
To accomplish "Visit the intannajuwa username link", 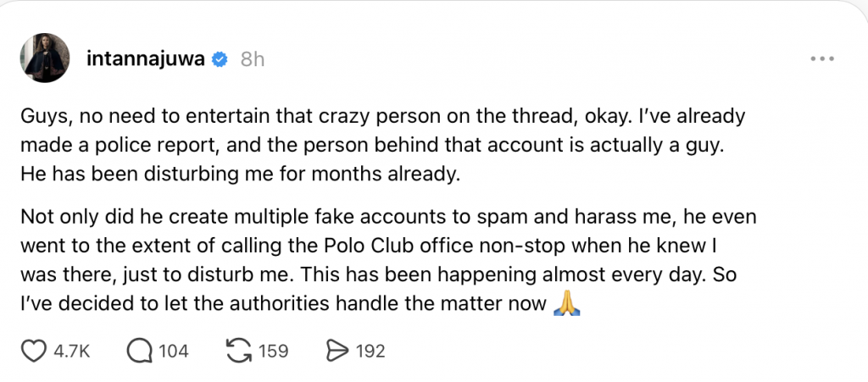I will pyautogui.click(x=146, y=59).
